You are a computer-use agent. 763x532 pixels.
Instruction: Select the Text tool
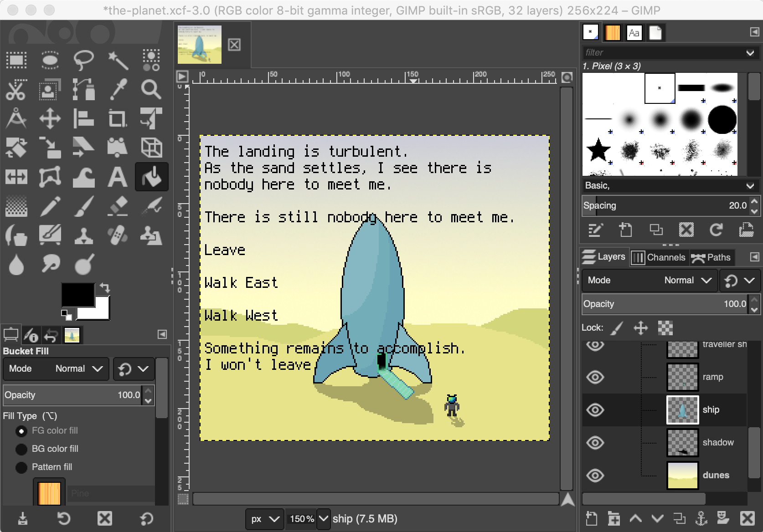(118, 177)
